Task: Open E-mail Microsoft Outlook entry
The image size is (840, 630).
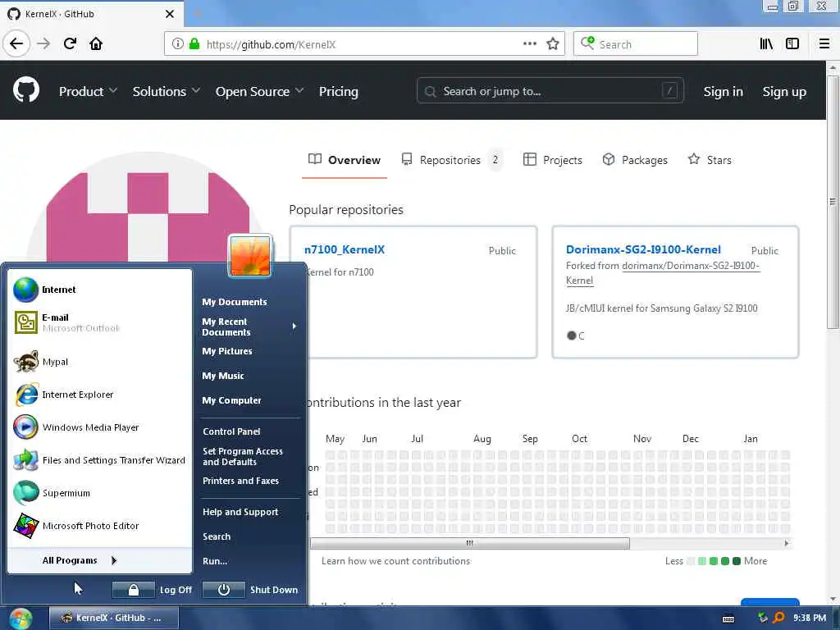Action: [99, 322]
